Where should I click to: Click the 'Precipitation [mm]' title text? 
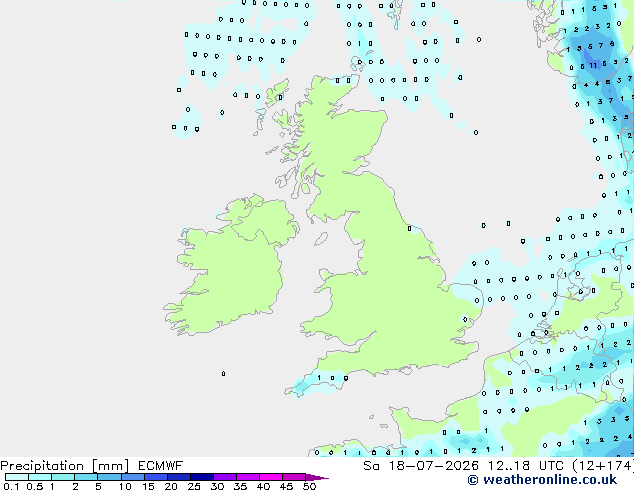click(65, 466)
